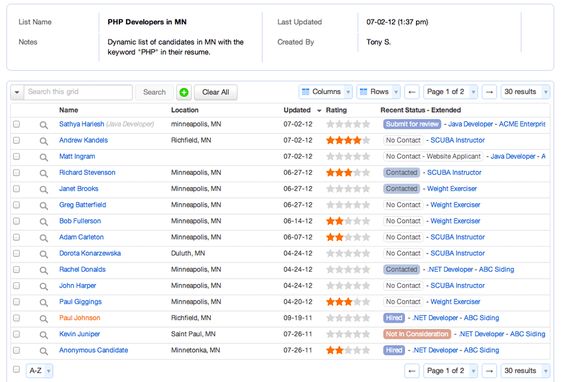
Task: Click the magnifier icon beside Paul Johnson
Action: tap(43, 318)
